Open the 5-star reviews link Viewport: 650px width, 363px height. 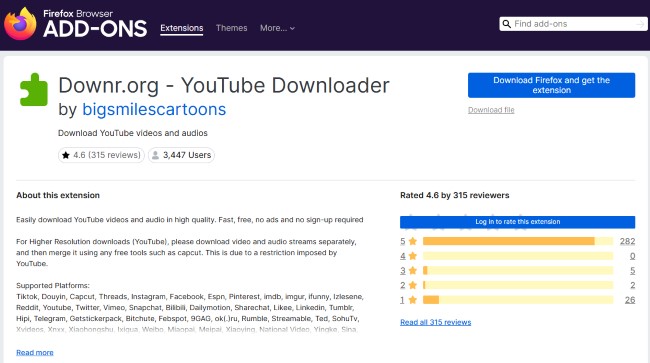[403, 241]
